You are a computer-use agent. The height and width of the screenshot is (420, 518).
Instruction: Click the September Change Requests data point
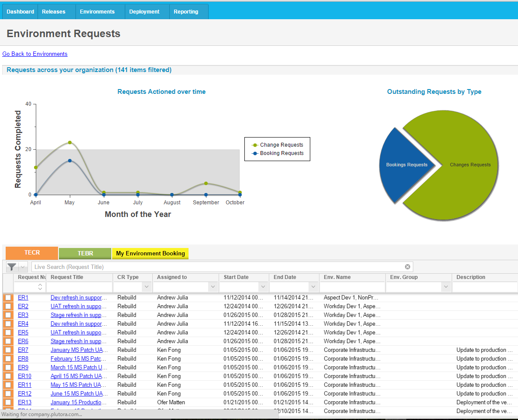pyautogui.click(x=206, y=183)
